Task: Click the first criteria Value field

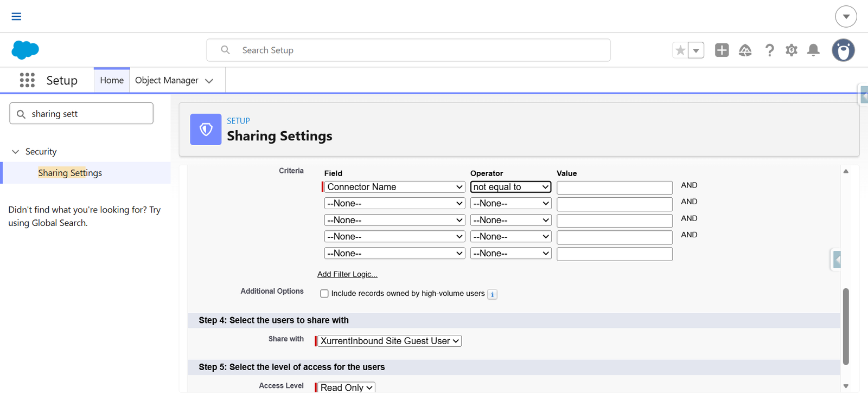Action: pos(615,187)
